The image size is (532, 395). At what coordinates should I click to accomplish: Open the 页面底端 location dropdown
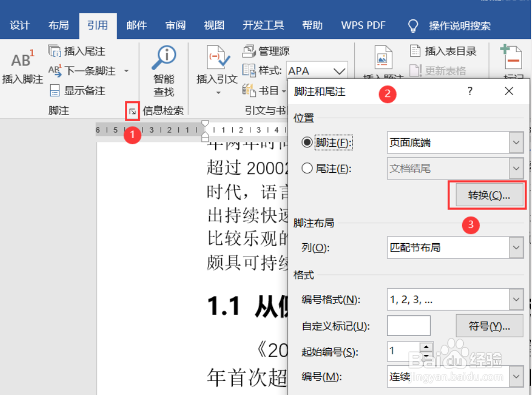click(515, 142)
